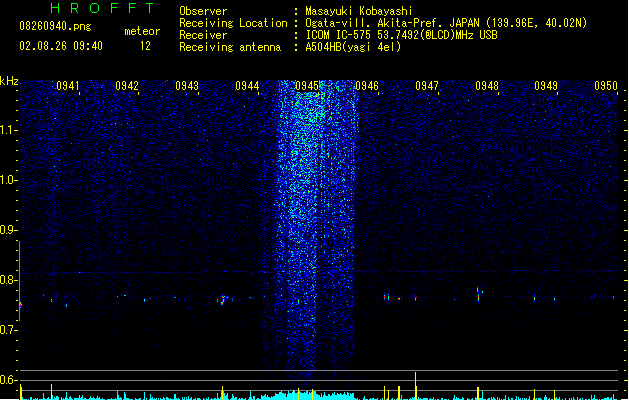Click the kHz axis unit label
Viewport: 629px width, 400px height.
(x=9, y=81)
